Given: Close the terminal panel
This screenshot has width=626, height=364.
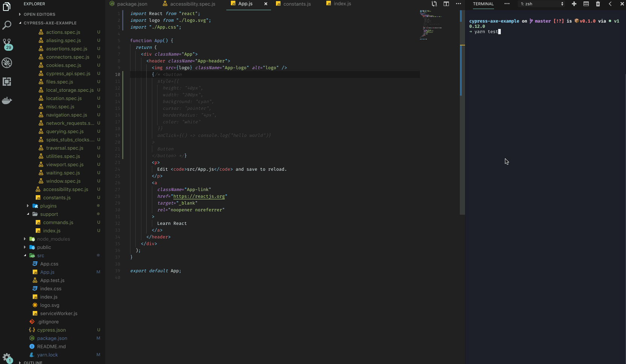Looking at the screenshot, I should (622, 4).
